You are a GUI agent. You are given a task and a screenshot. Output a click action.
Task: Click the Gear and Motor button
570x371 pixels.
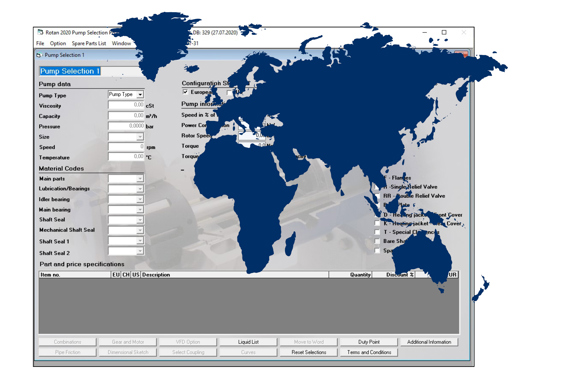point(128,342)
